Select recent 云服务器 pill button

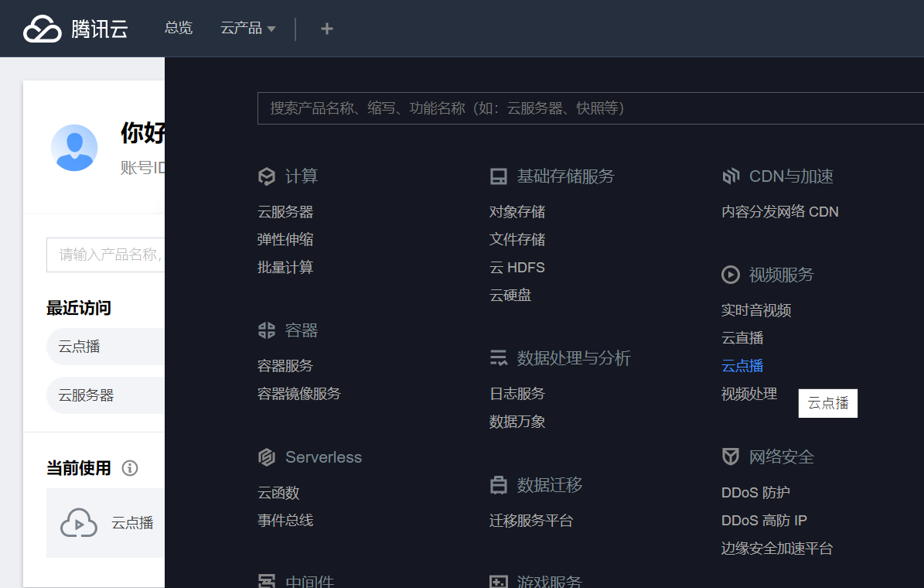click(x=86, y=395)
